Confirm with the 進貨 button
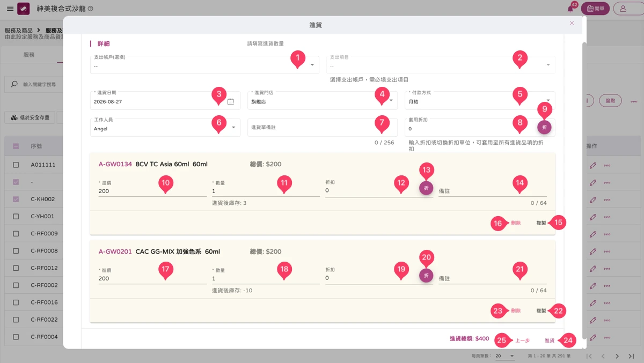The width and height of the screenshot is (644, 363). coord(550,340)
